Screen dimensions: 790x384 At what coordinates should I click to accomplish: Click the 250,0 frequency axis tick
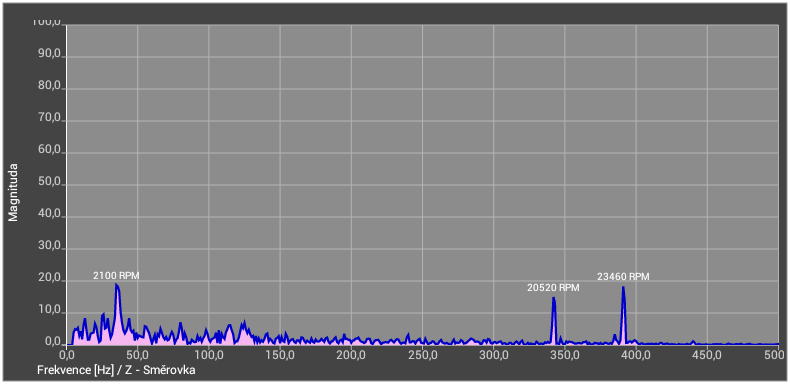pos(422,355)
